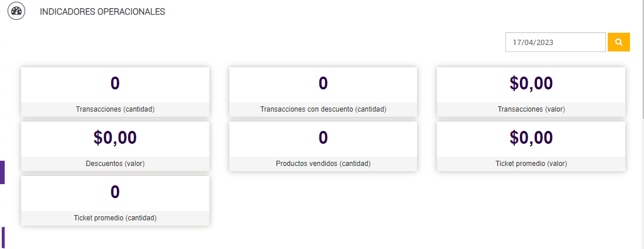Click the value above Transacciones con descuento

click(323, 84)
